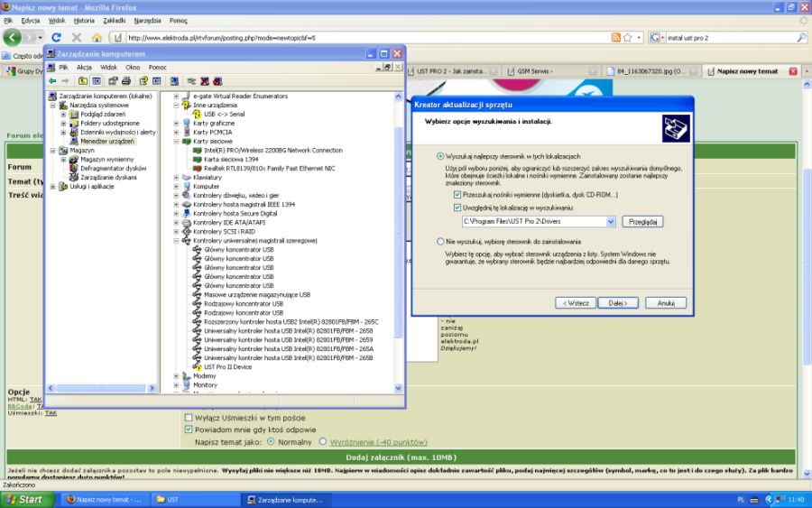
Task: Select Menedżer urządzeń in the console tree
Action: [106, 141]
